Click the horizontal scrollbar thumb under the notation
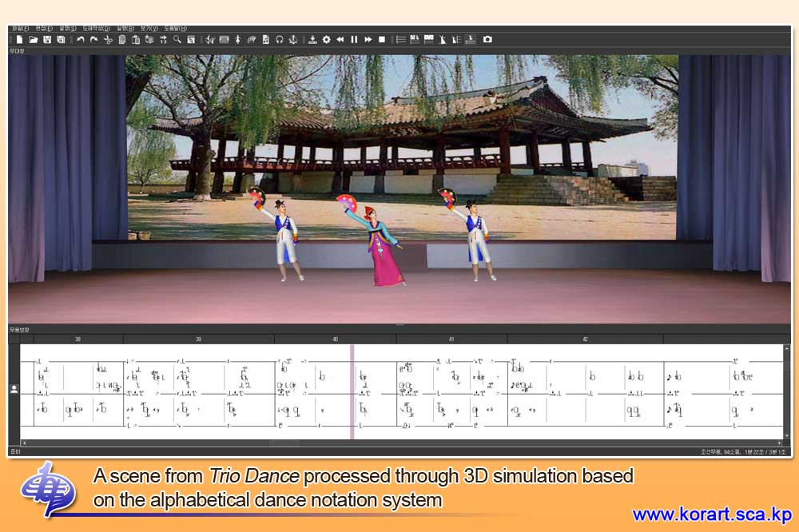Screen dimensions: 799x532 pos(284,443)
